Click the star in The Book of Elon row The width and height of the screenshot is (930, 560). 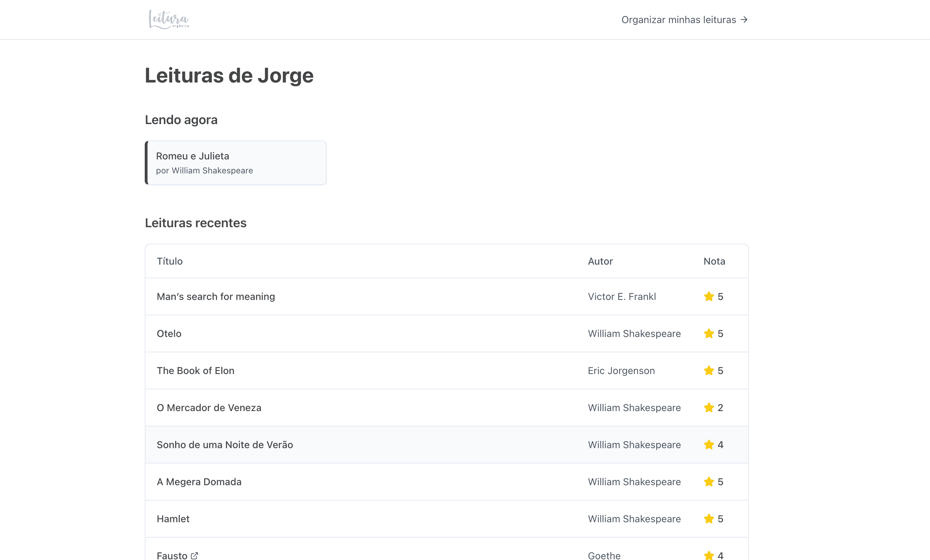pyautogui.click(x=709, y=371)
